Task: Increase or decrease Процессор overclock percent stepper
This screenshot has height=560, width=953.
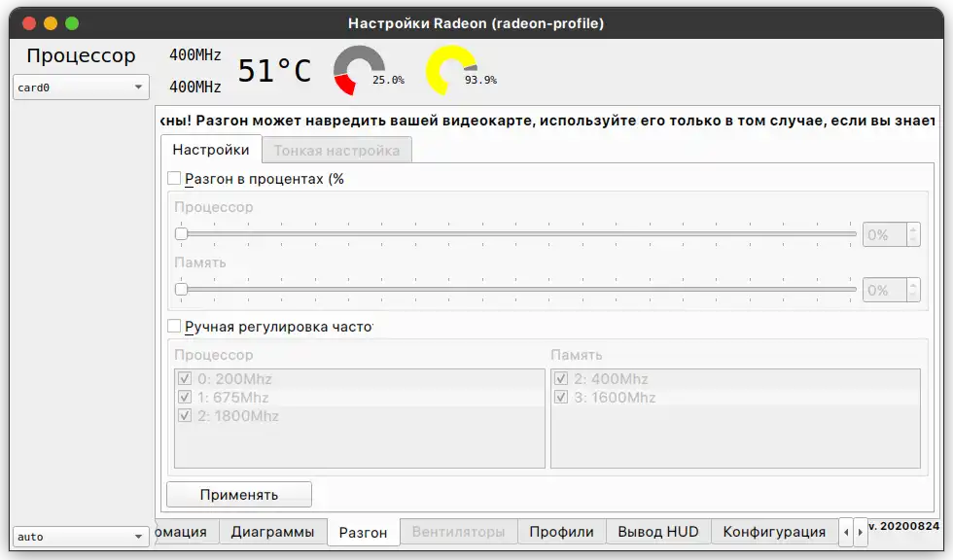Action: point(912,234)
